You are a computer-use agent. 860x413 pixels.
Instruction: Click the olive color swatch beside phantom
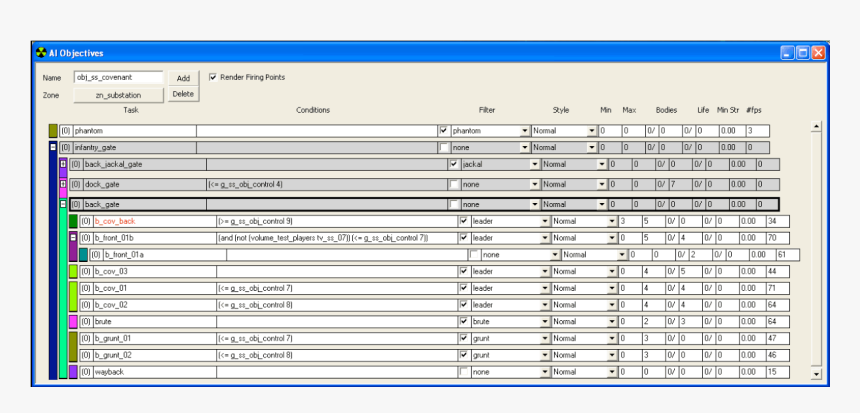53,131
